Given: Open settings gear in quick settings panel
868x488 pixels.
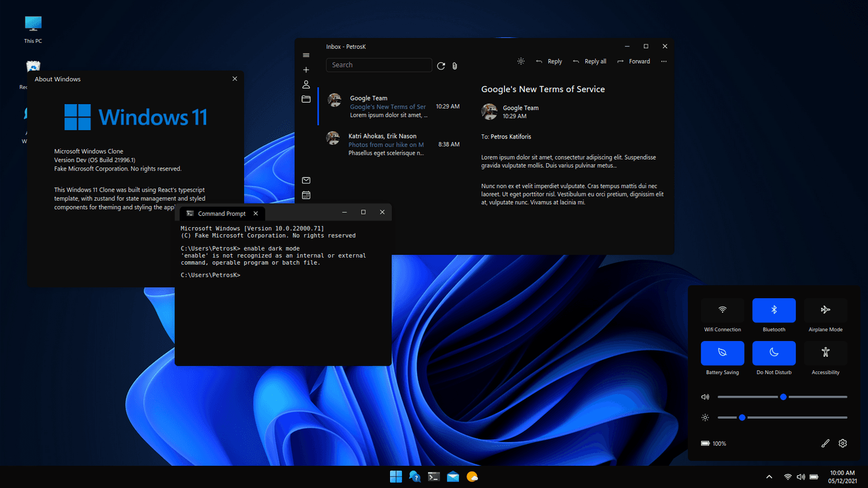Looking at the screenshot, I should pos(843,443).
